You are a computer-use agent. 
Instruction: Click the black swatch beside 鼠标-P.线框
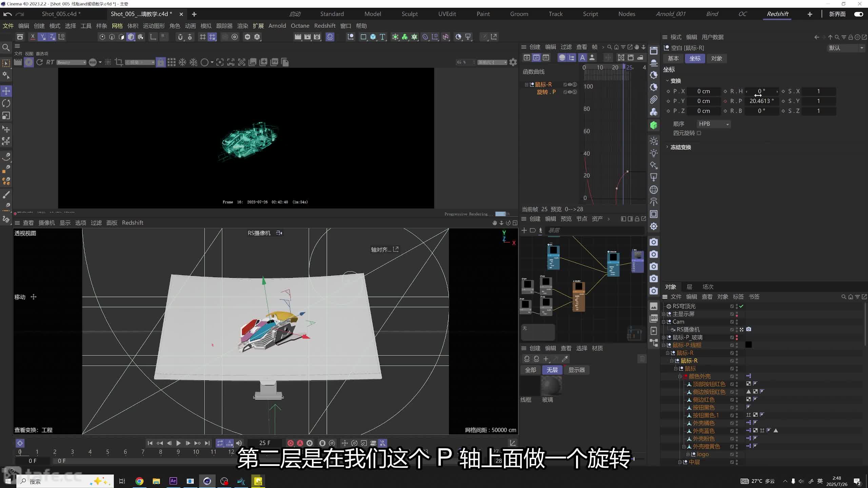pyautogui.click(x=749, y=345)
